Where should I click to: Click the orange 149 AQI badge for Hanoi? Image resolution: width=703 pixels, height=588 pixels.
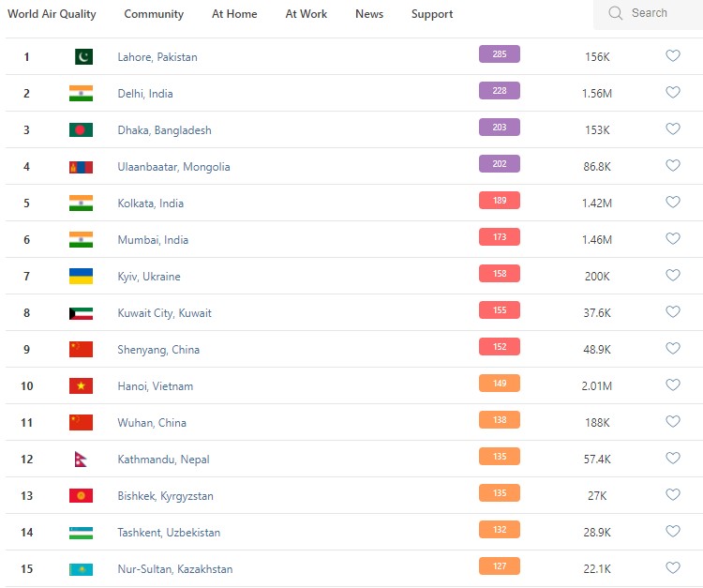pos(499,384)
